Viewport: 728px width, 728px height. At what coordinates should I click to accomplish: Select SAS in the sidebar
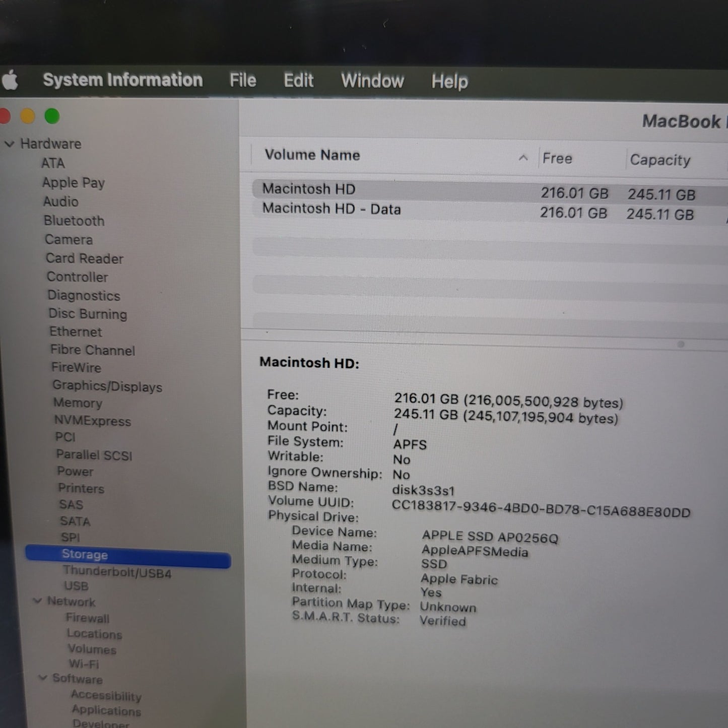71,505
